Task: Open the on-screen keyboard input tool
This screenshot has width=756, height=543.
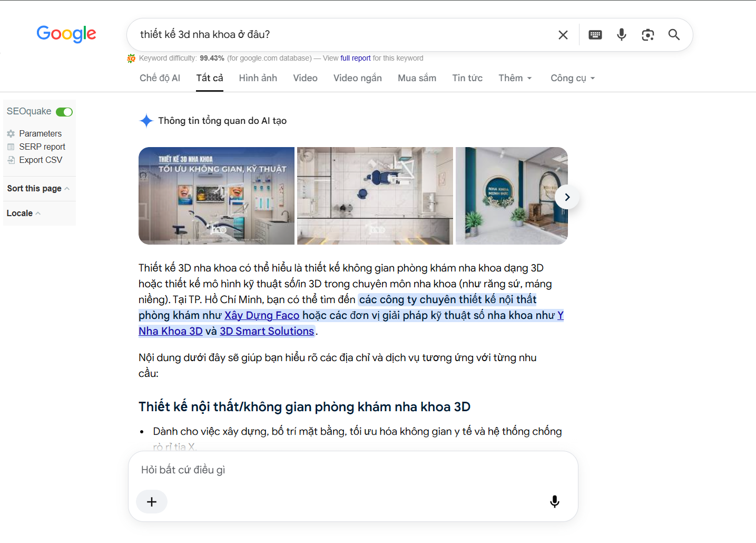Action: pyautogui.click(x=595, y=35)
